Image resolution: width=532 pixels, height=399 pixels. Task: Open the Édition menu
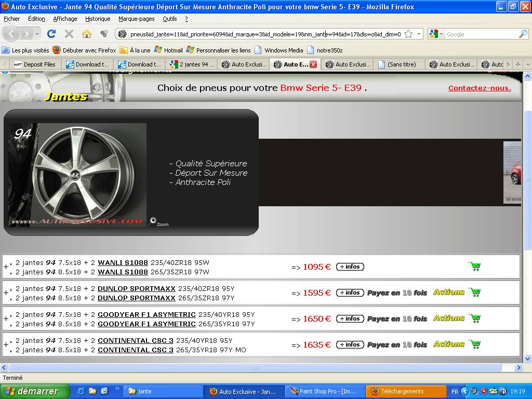click(x=36, y=19)
